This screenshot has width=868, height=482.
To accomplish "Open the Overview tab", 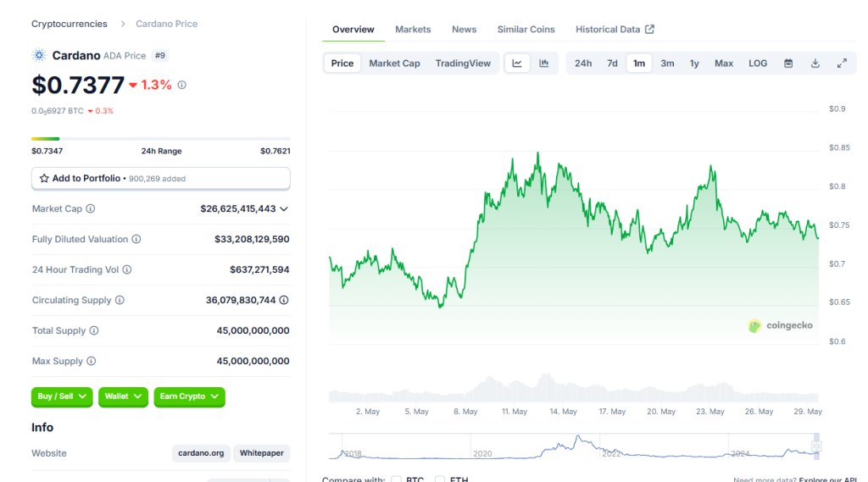I will 353,30.
